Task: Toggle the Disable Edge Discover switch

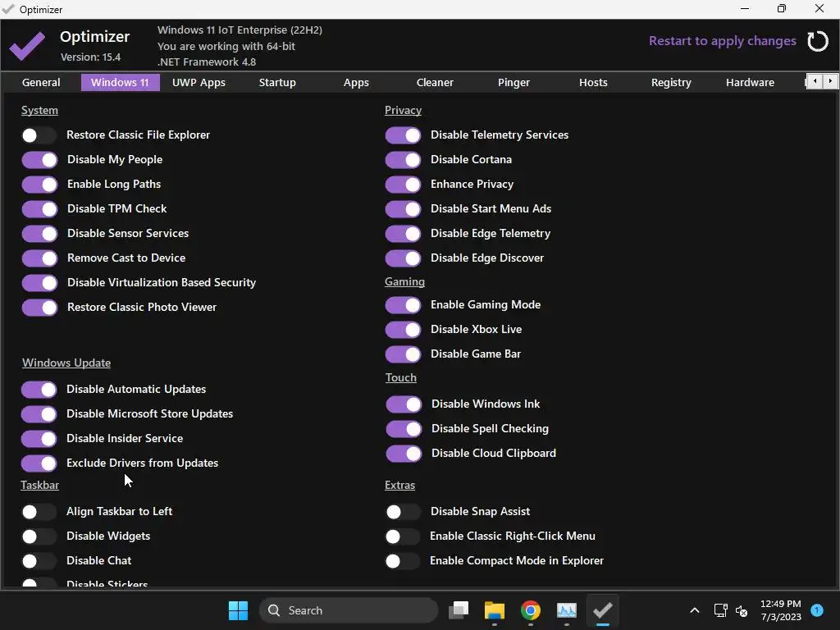Action: (403, 258)
